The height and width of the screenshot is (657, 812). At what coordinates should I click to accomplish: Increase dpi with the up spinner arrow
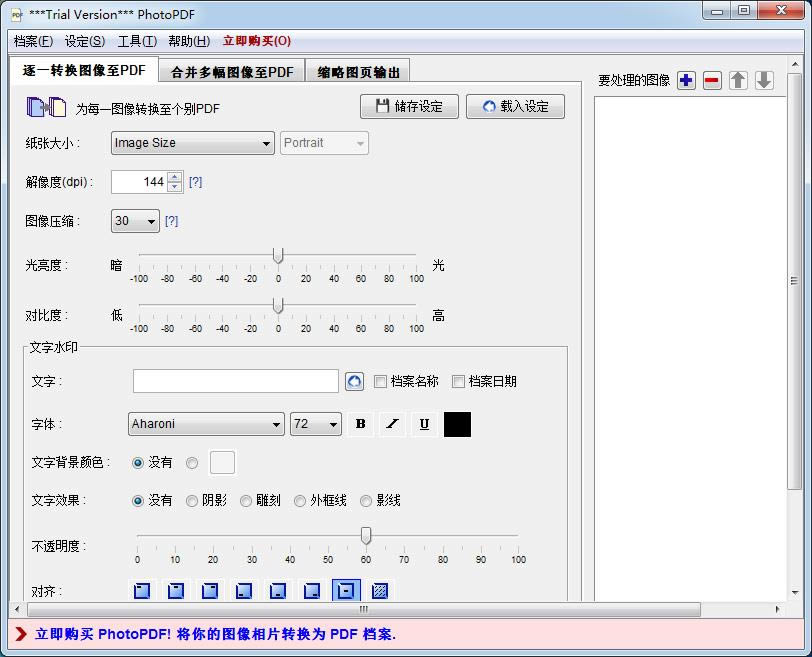[x=175, y=177]
